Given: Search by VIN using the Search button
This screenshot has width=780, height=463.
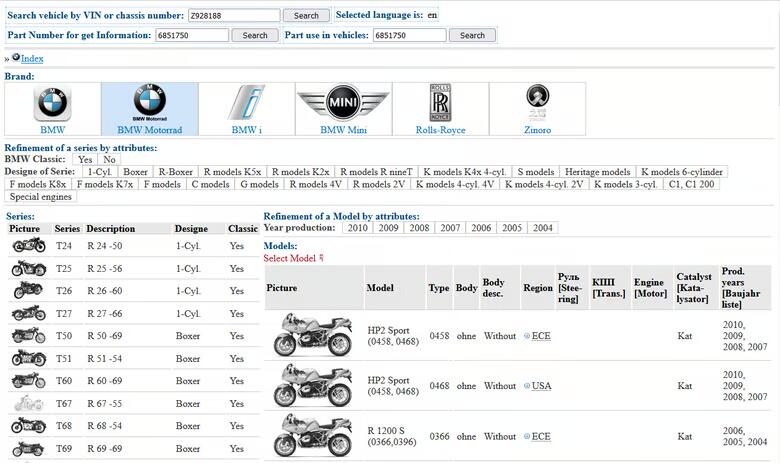Looking at the screenshot, I should [306, 16].
